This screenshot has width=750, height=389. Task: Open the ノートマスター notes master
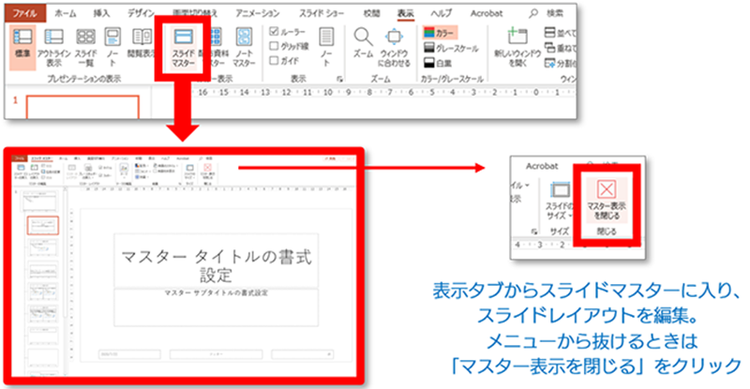click(x=244, y=47)
